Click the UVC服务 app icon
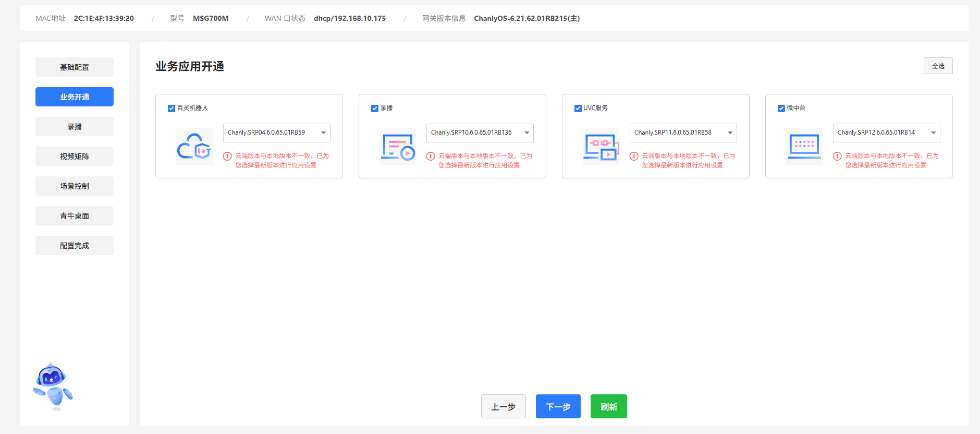 tap(601, 147)
